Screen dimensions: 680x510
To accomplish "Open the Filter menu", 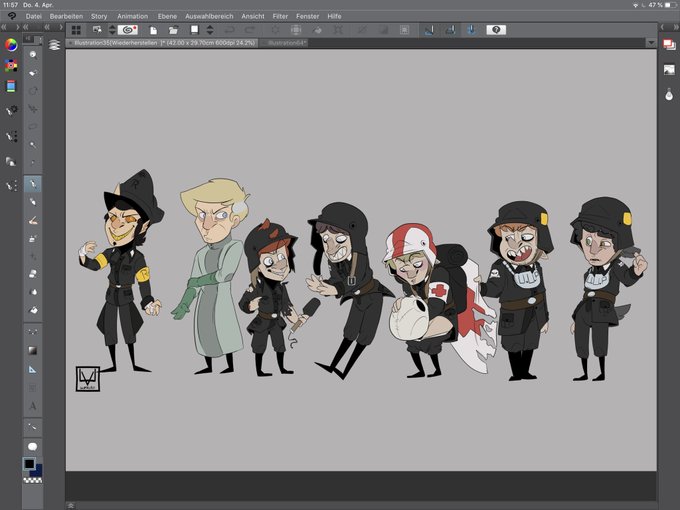I will [x=280, y=16].
